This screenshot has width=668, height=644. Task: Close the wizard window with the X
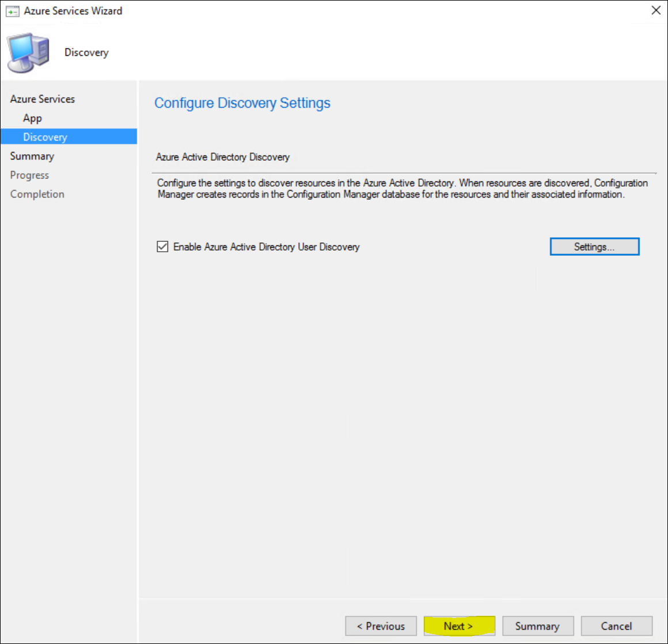656,10
